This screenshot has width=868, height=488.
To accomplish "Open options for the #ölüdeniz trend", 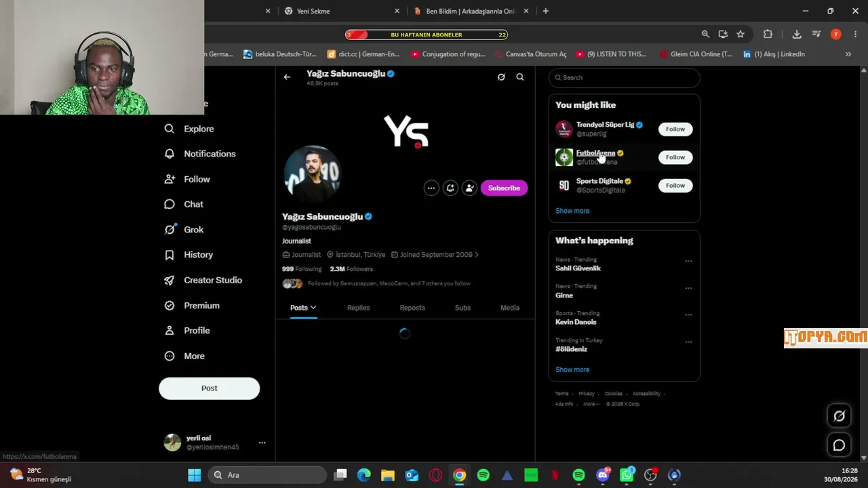I will [x=688, y=342].
